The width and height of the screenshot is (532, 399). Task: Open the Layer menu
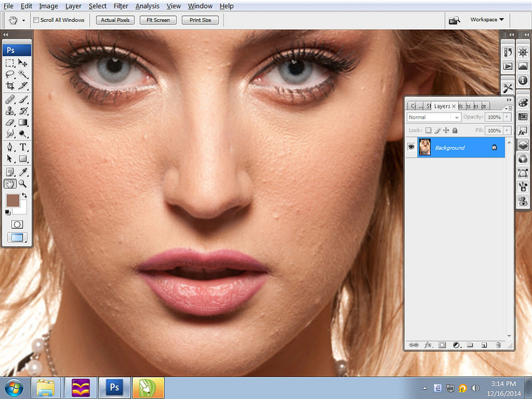(73, 6)
